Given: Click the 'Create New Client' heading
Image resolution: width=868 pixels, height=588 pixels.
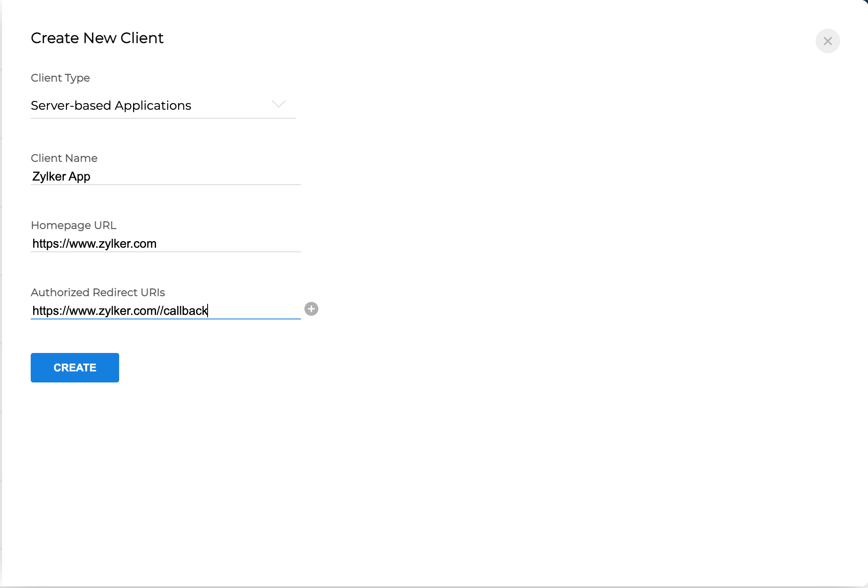Looking at the screenshot, I should (x=97, y=38).
